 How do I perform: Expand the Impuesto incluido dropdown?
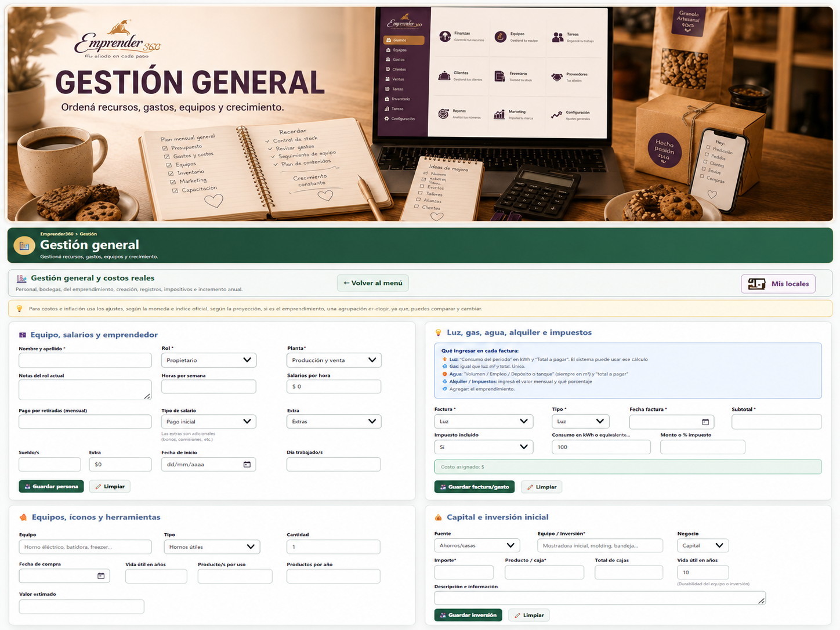click(484, 447)
